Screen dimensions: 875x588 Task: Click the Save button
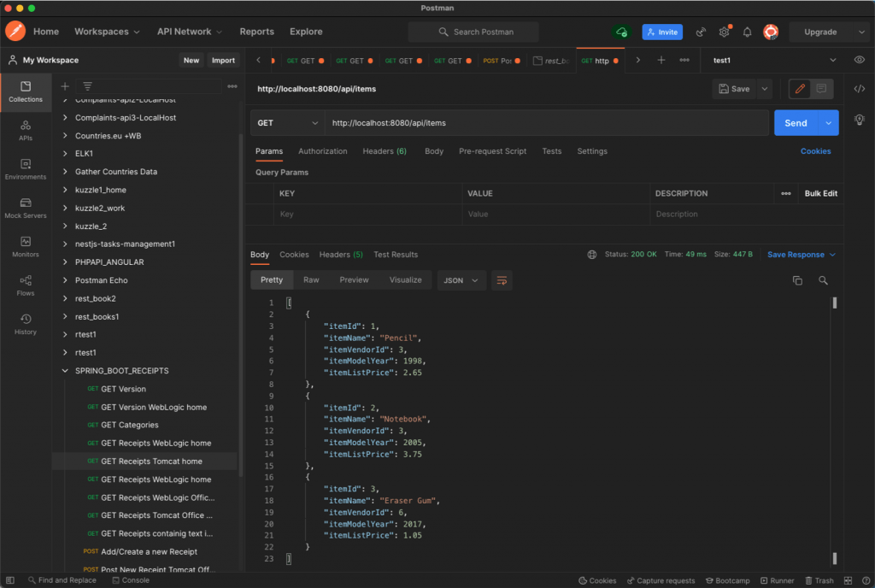pyautogui.click(x=734, y=89)
